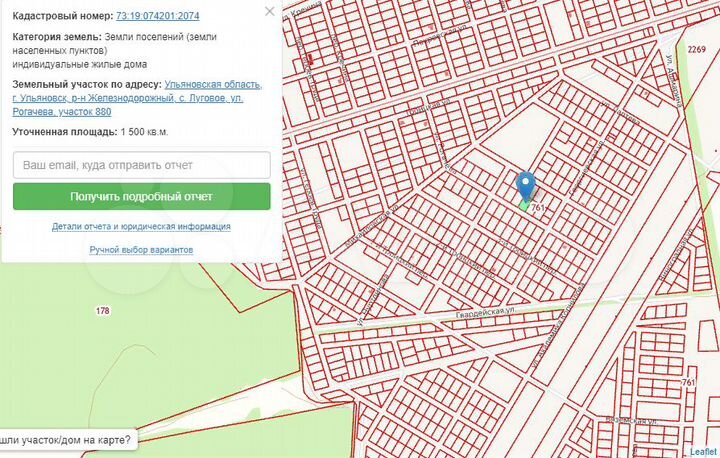Click the Гвардейская ул. street label
This screenshot has width=720, height=458.
click(x=487, y=313)
